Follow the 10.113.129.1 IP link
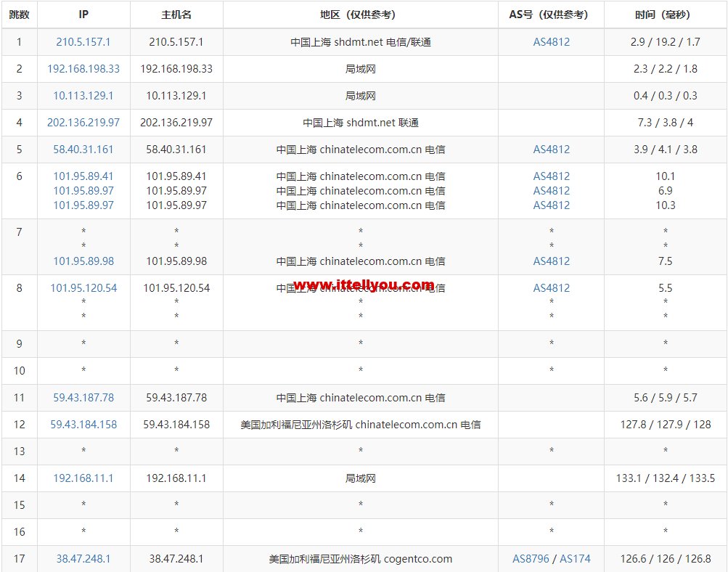The height and width of the screenshot is (572, 728). (83, 96)
